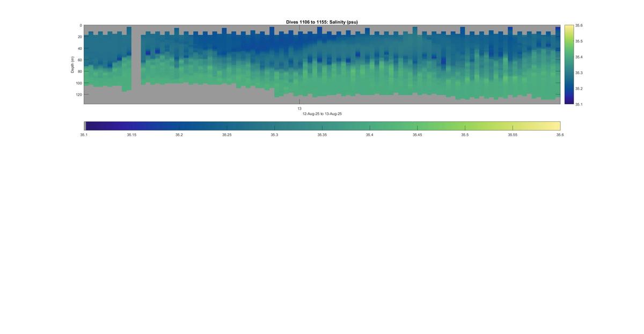Click '35.5' under the horizontal colorbar
This screenshot has height=334, width=644.
click(x=465, y=135)
